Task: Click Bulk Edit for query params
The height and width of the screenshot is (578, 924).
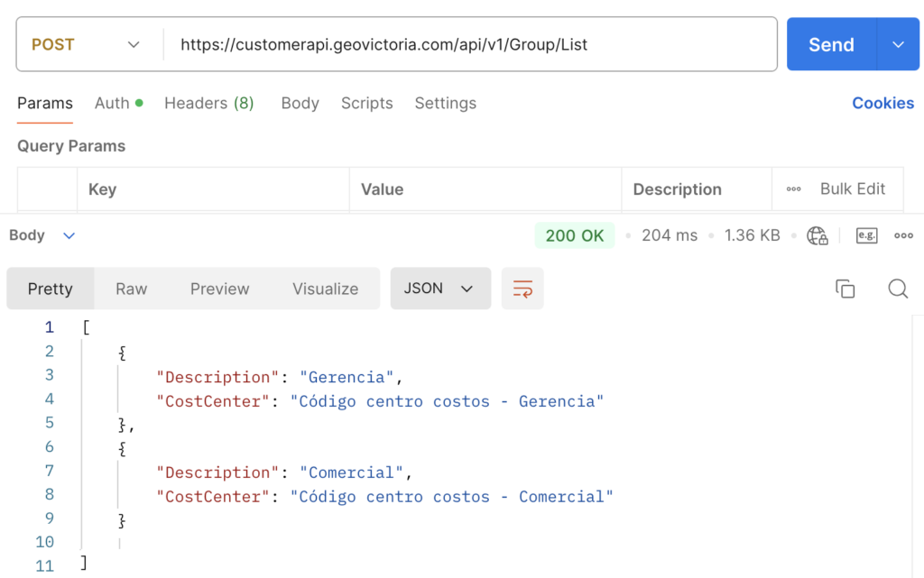Action: [x=852, y=189]
